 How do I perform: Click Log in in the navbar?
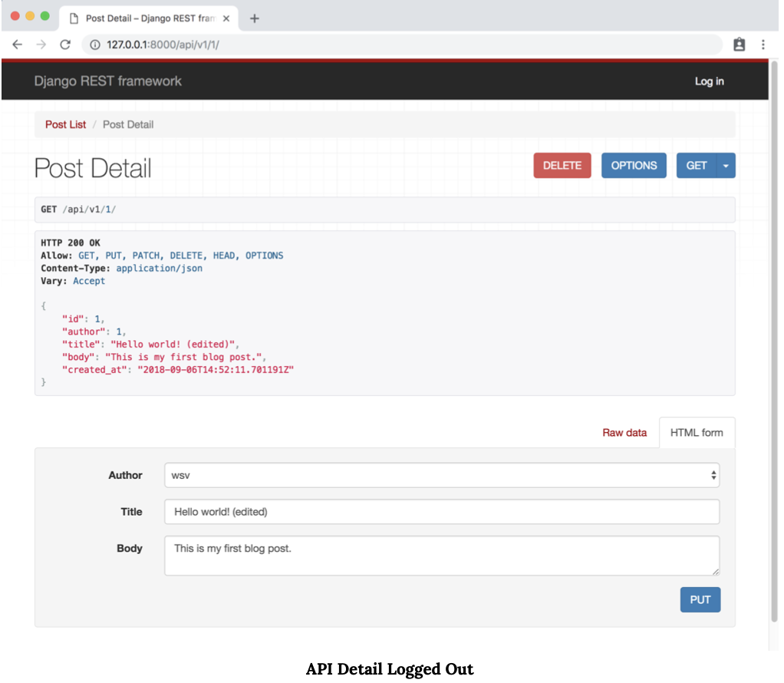click(709, 81)
